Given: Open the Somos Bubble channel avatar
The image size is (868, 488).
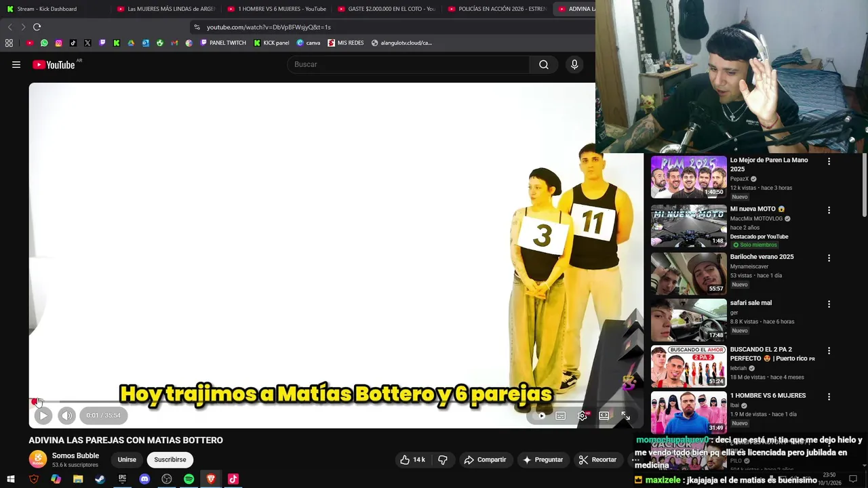Looking at the screenshot, I should [38, 460].
